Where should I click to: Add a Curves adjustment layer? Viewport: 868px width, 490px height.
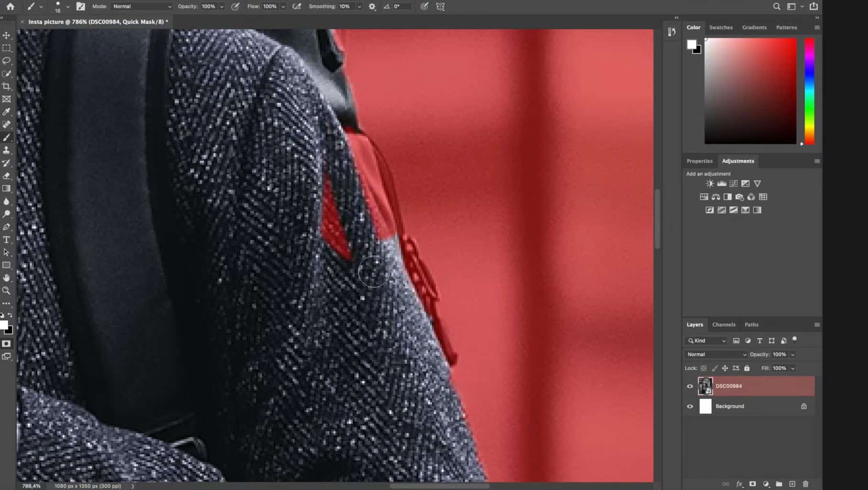pos(734,183)
